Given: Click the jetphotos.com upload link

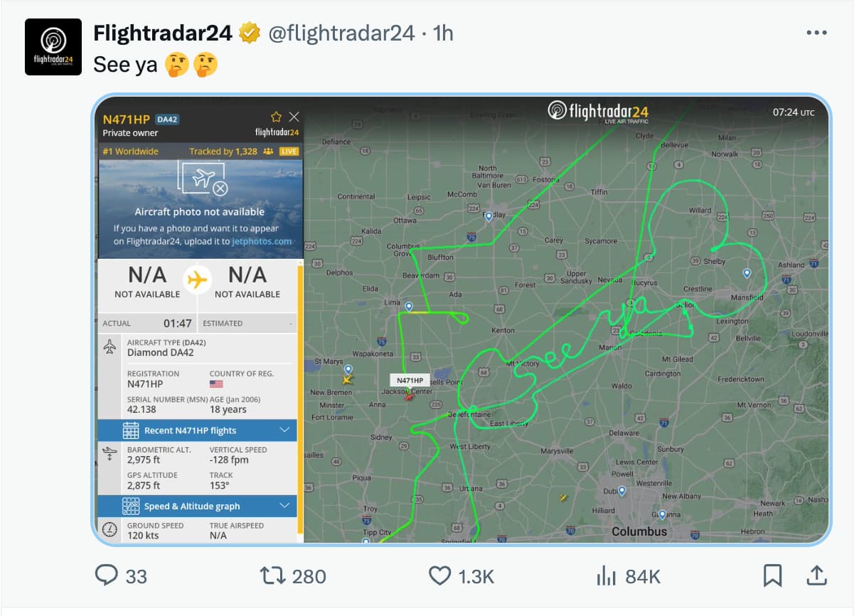Looking at the screenshot, I should [262, 241].
